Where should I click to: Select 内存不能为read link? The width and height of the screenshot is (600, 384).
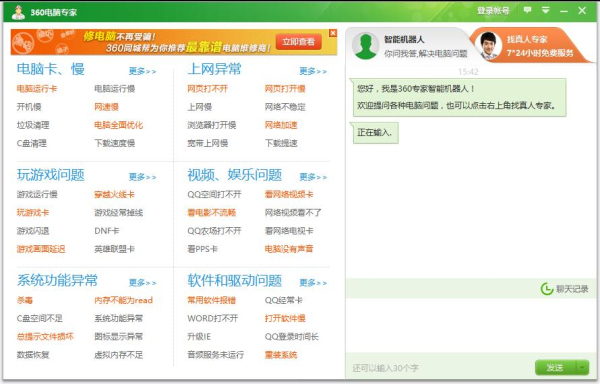123,300
